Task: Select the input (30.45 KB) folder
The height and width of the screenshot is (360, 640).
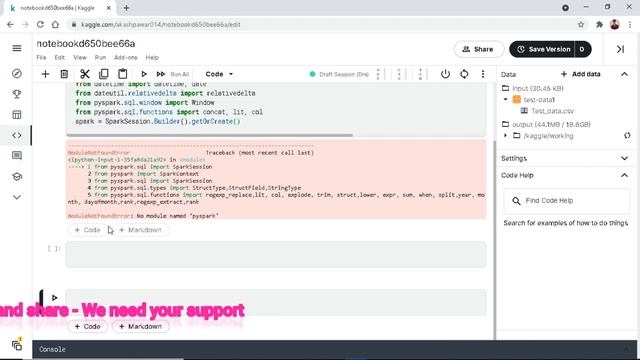Action: click(538, 88)
